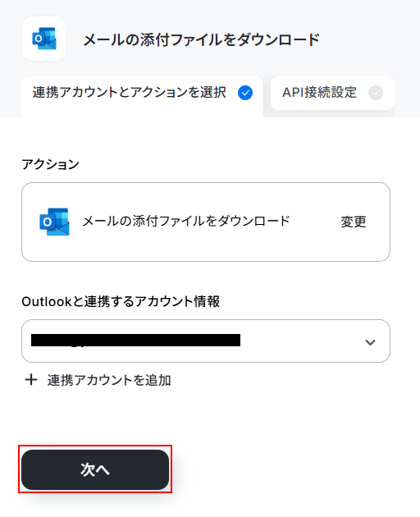Click the アクション section label
Image resolution: width=420 pixels, height=517 pixels.
coord(50,164)
